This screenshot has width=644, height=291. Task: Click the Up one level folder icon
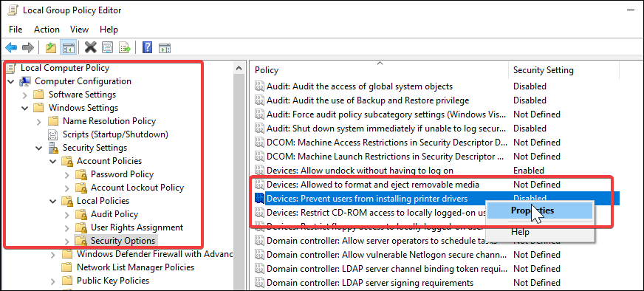(51, 48)
